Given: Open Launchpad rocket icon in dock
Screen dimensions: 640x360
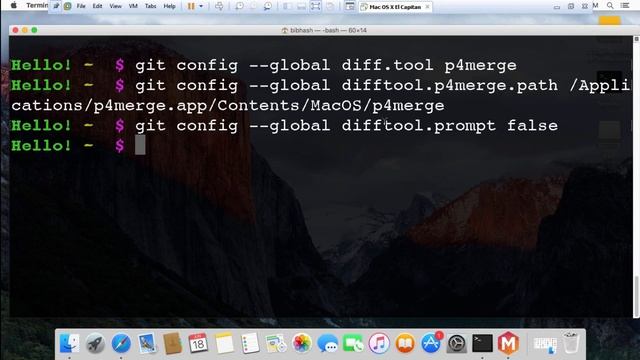Looking at the screenshot, I should (x=95, y=343).
